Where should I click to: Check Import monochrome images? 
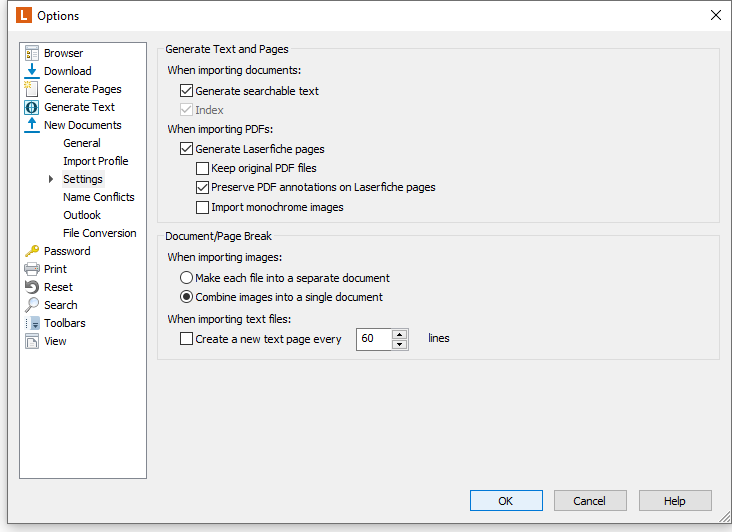coord(202,207)
